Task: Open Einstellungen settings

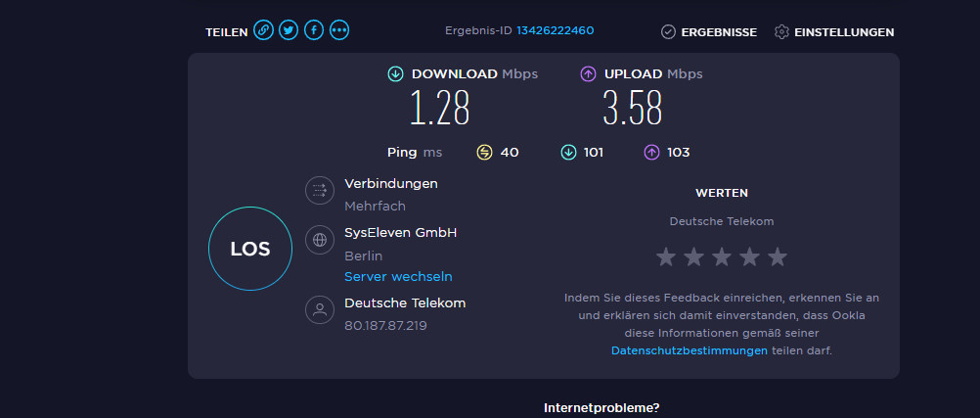Action: [833, 32]
